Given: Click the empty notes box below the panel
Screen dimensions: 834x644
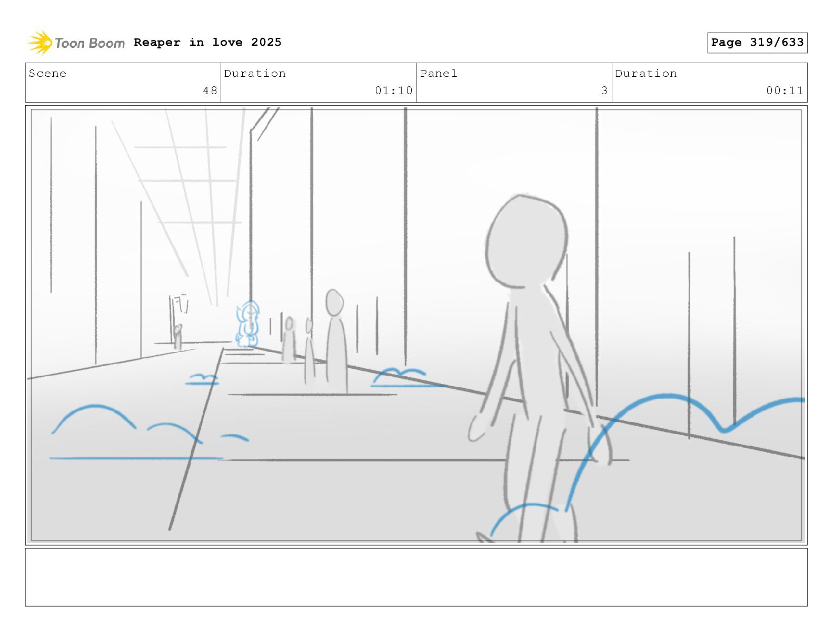Looking at the screenshot, I should [x=416, y=577].
